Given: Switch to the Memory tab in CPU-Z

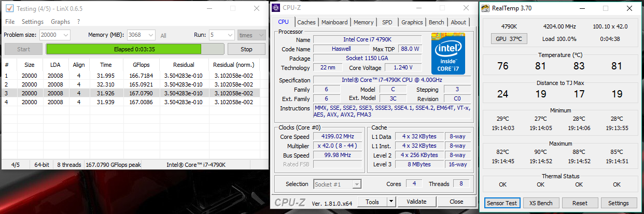Looking at the screenshot, I should coord(363,22).
